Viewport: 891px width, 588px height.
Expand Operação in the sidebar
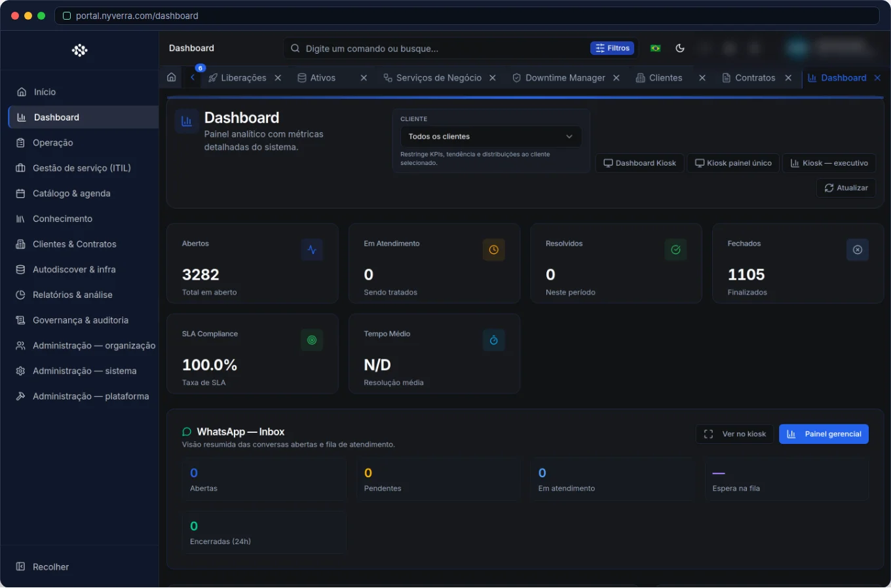pyautogui.click(x=83, y=143)
